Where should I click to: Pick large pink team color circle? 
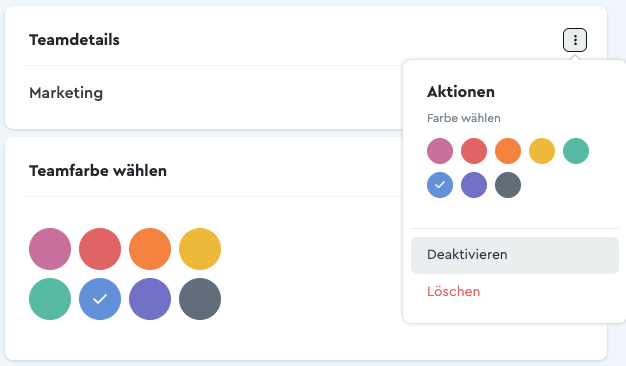tap(50, 249)
